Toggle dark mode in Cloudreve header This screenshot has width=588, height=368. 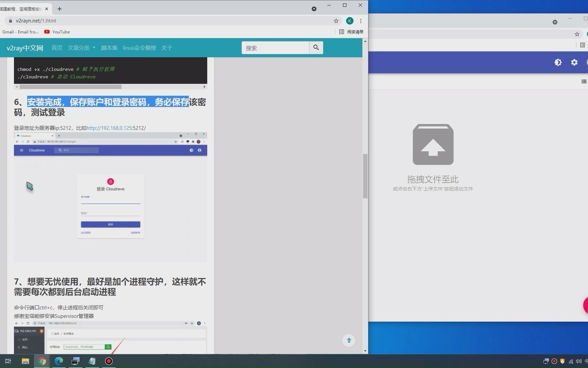558,62
